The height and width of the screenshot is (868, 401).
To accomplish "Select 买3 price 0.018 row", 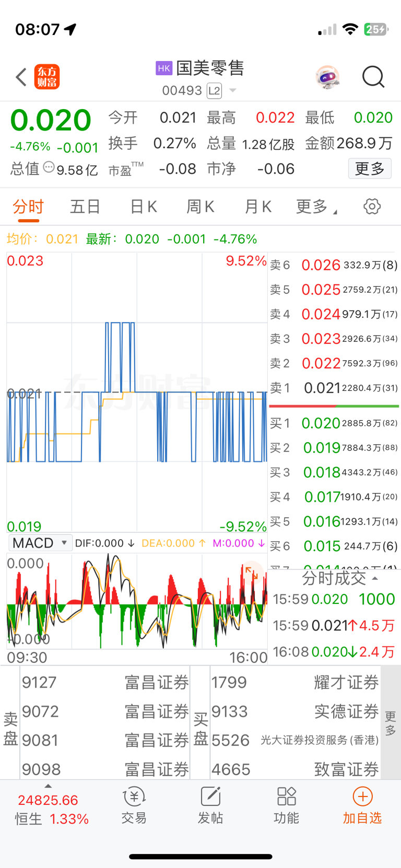I will (x=334, y=472).
